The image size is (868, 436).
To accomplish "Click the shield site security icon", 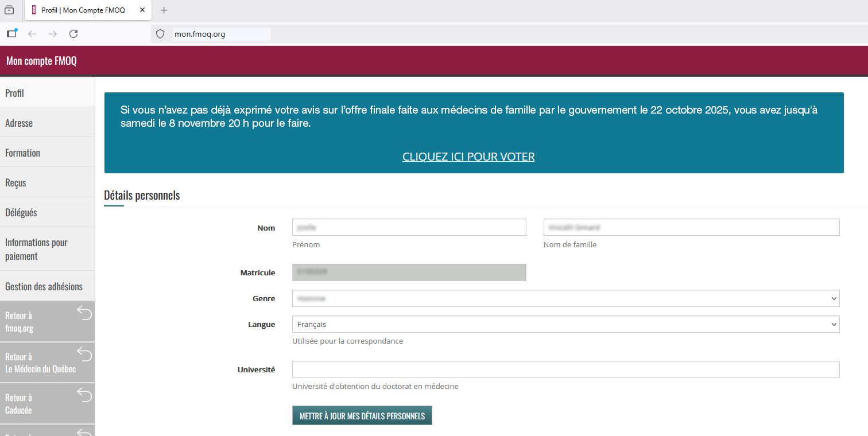I will (160, 34).
